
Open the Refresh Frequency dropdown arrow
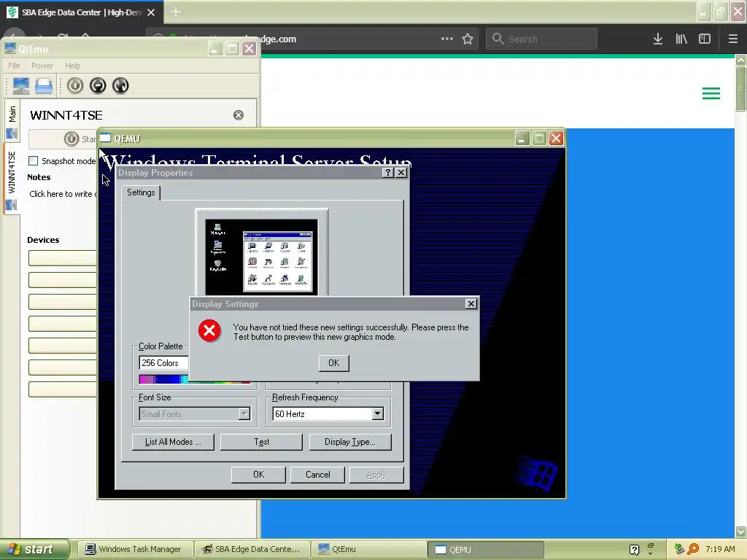377,414
